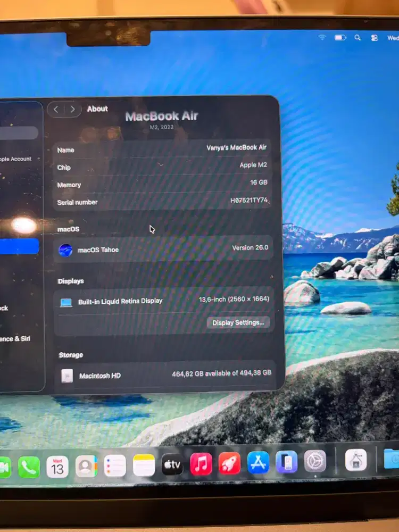The image size is (399, 532).
Task: Open the white installer app icon in Dock
Action: (x=356, y=460)
